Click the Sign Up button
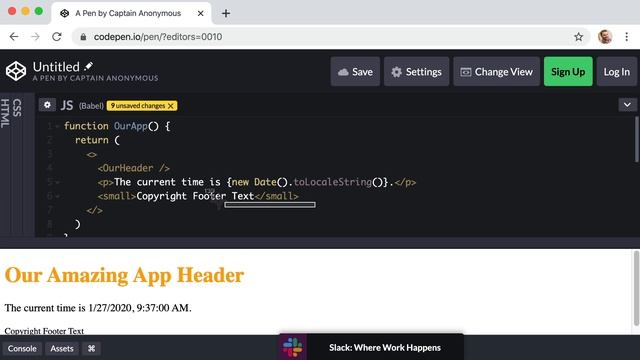 (568, 72)
